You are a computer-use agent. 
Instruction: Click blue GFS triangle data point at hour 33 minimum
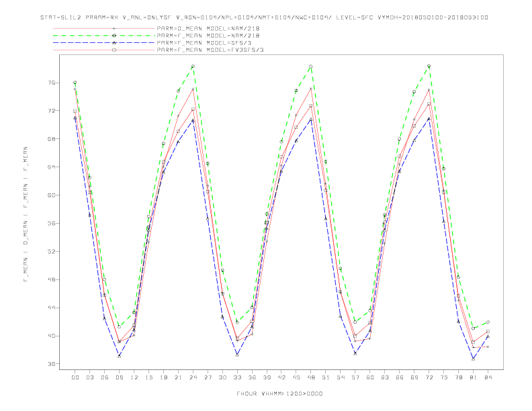237,355
